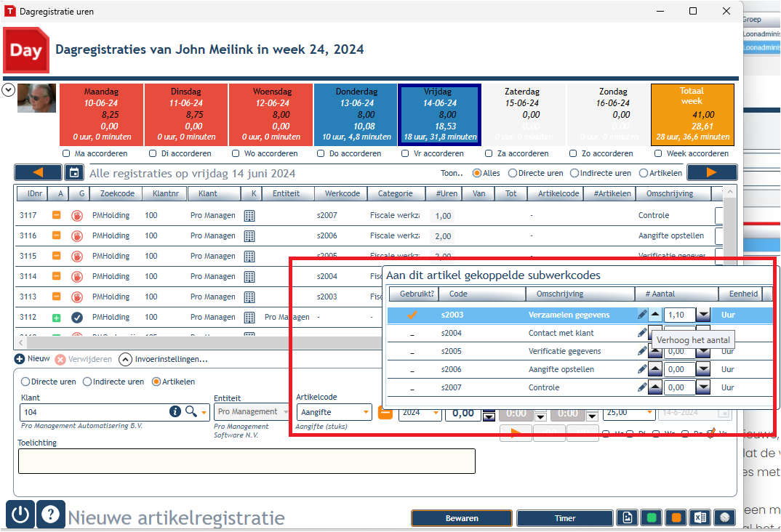781x532 pixels.
Task: Click the Excel export icon
Action: click(x=700, y=518)
